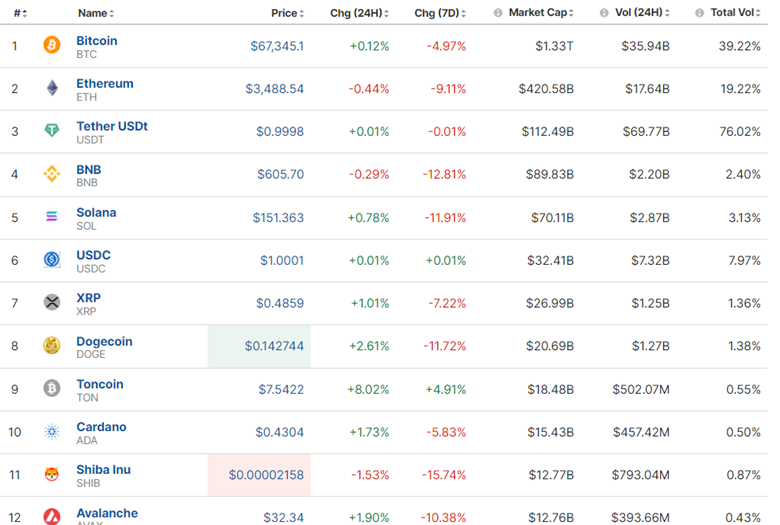Click Bitcoin price $67,345.1
Image resolution: width=780 pixels, height=525 pixels.
[277, 46]
